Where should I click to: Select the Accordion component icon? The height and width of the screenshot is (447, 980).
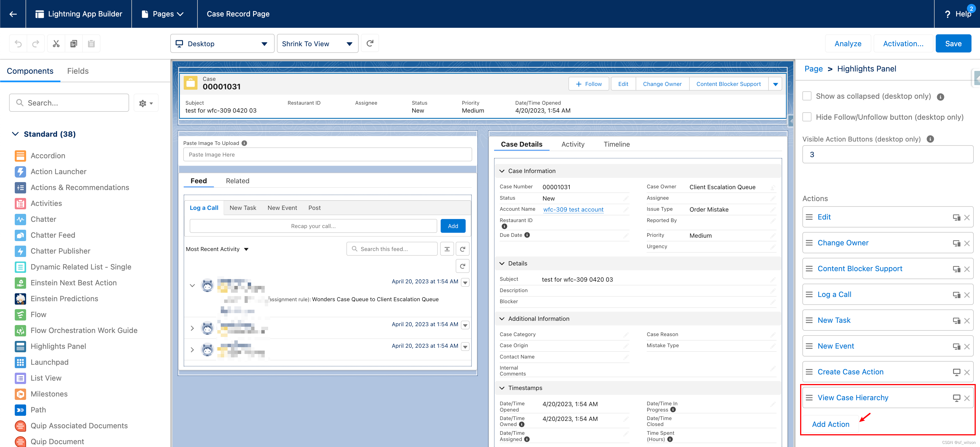[20, 156]
